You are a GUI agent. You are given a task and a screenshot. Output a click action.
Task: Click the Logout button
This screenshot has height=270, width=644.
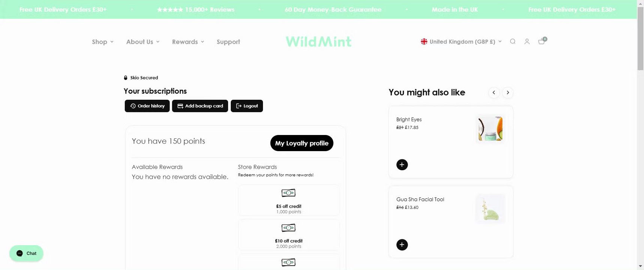[x=247, y=106]
